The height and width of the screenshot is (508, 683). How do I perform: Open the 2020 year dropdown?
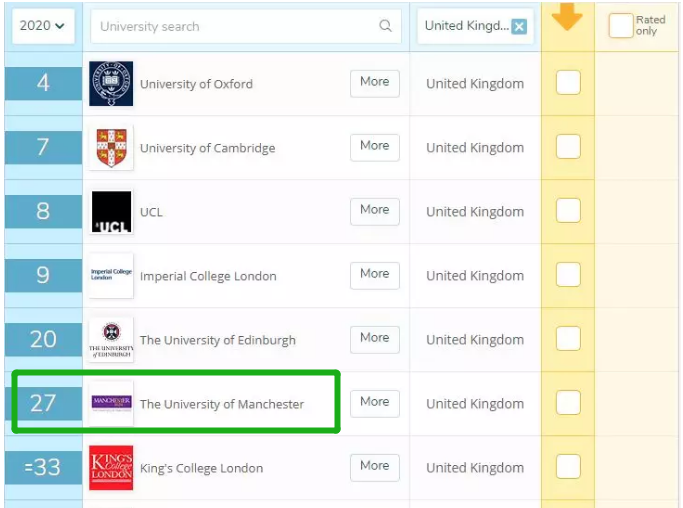42,26
